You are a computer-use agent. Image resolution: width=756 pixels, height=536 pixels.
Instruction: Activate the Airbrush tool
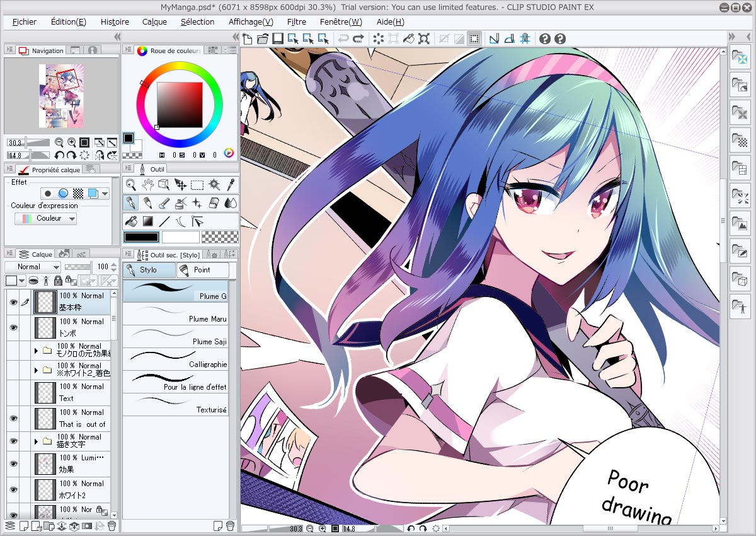point(180,203)
